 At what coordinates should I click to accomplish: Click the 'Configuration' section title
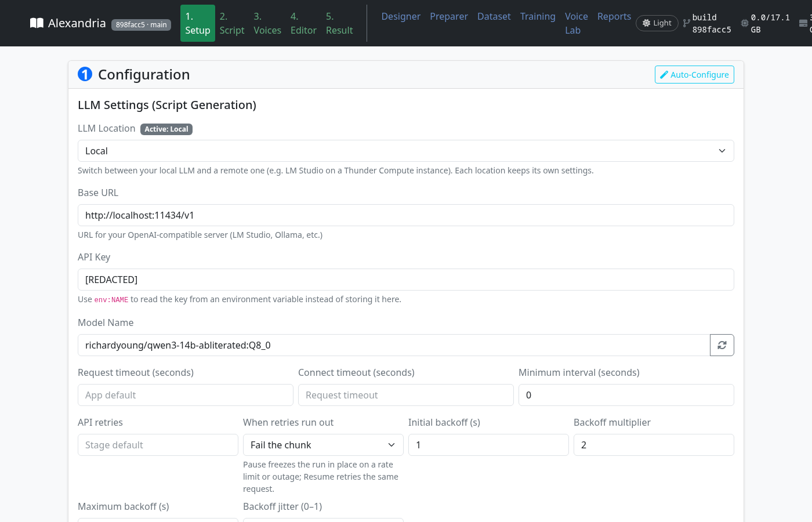[x=144, y=74]
